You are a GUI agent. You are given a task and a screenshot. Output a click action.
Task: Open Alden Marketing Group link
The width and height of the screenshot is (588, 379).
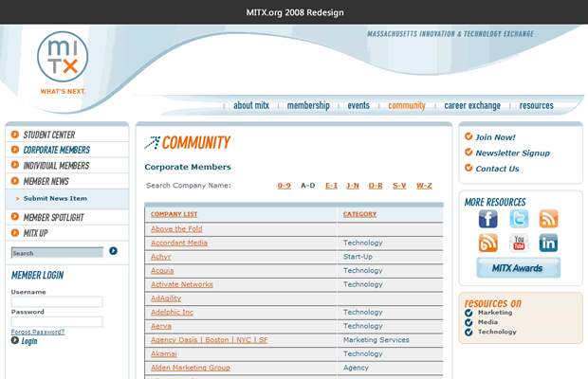click(190, 368)
